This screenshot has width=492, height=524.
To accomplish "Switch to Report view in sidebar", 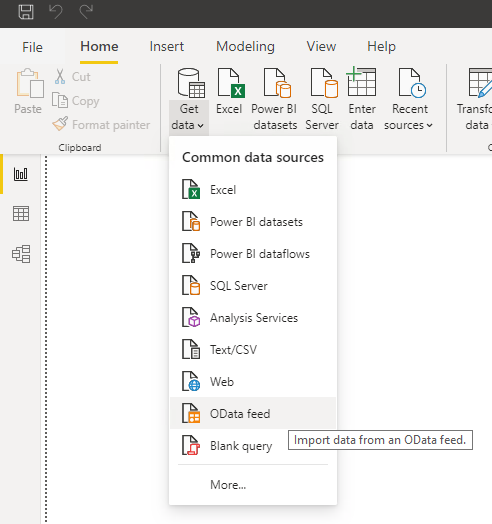I will coord(21,174).
